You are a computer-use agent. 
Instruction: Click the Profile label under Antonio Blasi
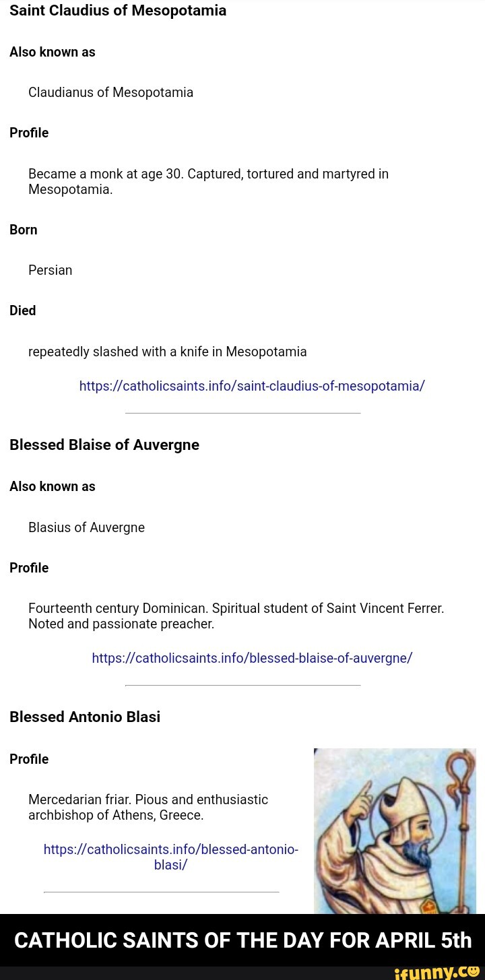click(29, 759)
